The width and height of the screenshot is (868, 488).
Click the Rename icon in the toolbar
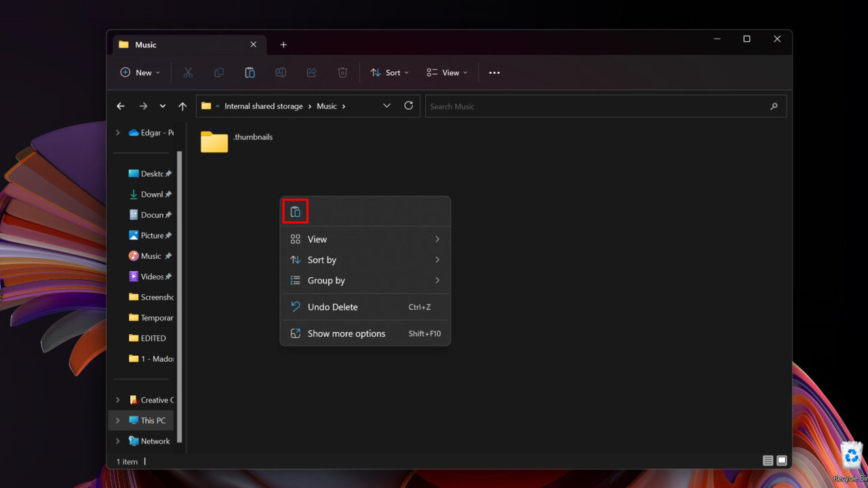pos(281,73)
